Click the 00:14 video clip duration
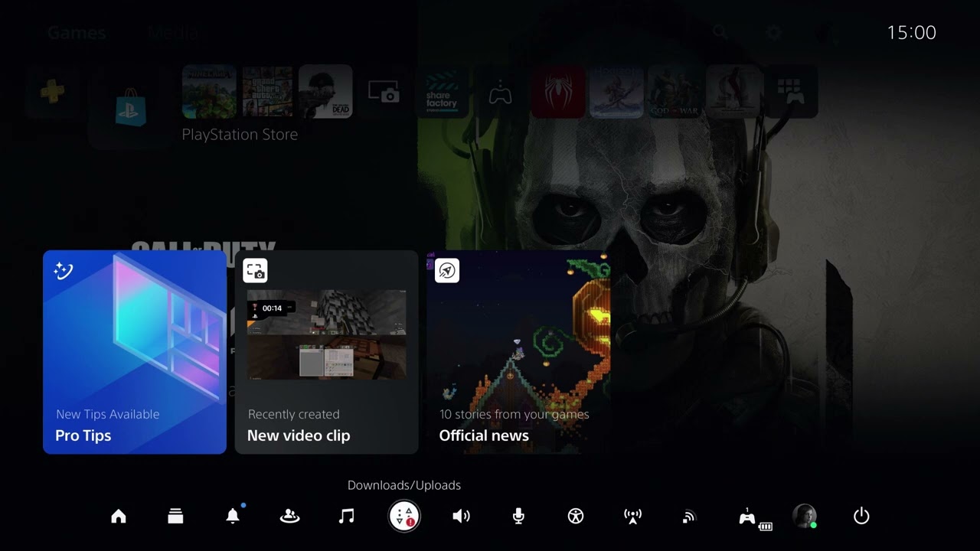Viewport: 980px width, 551px height. 272,308
